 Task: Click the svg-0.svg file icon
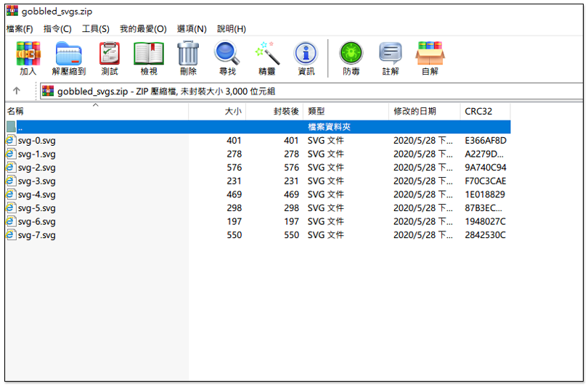pos(11,141)
